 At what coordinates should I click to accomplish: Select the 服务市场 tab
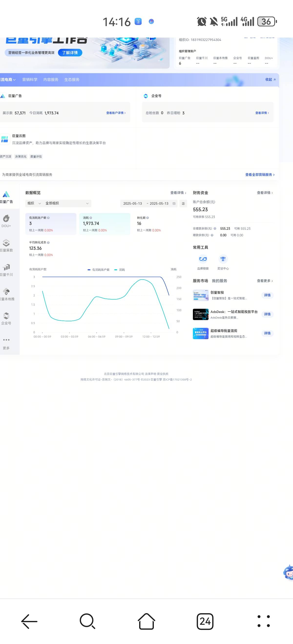pos(200,281)
